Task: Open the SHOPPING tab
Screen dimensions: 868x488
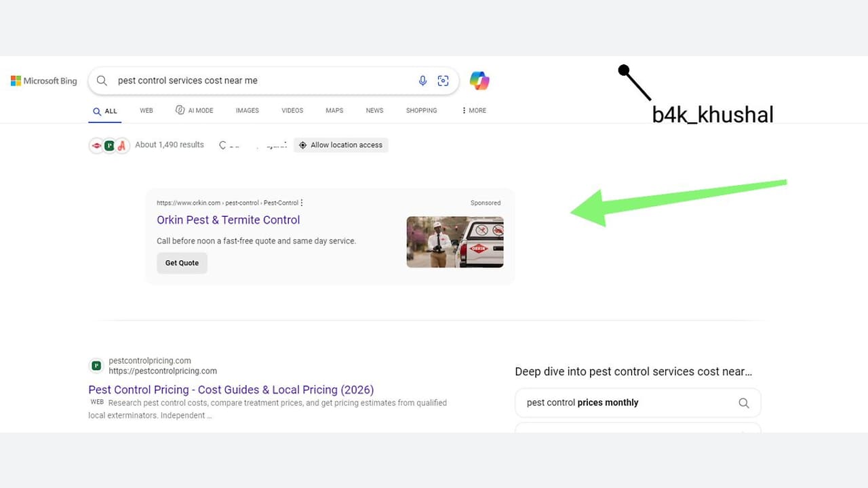Action: click(421, 110)
